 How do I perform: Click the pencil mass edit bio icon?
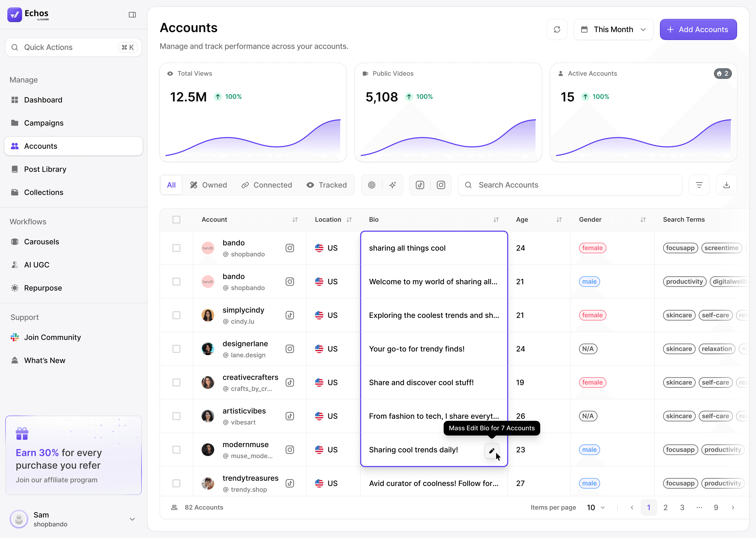[x=492, y=451]
